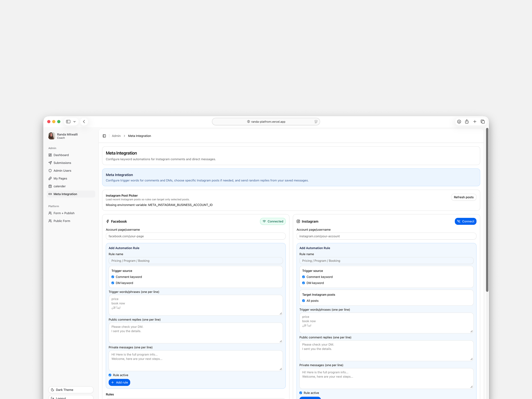
Task: Click Instagram Connect button
Action: pyautogui.click(x=465, y=221)
